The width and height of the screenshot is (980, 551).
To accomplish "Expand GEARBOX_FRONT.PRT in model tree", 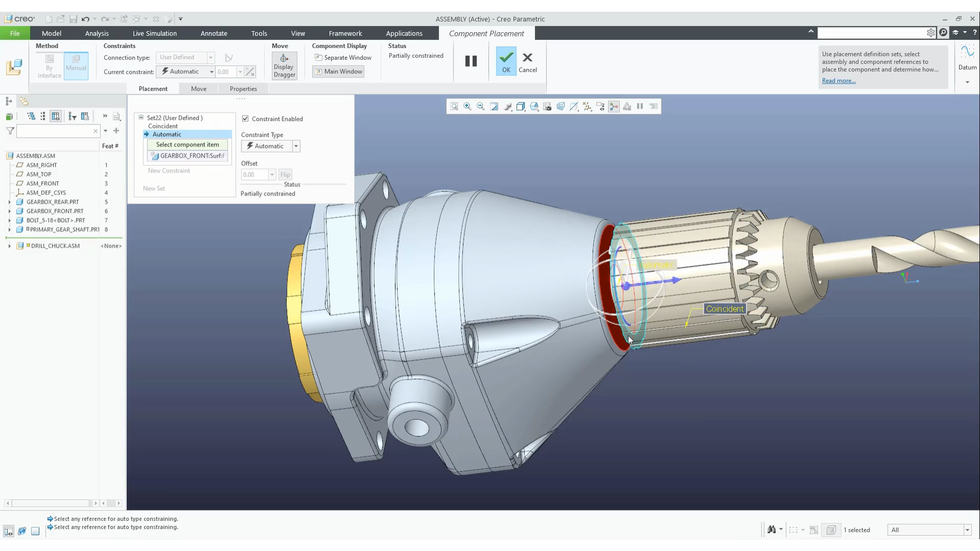I will pyautogui.click(x=10, y=211).
